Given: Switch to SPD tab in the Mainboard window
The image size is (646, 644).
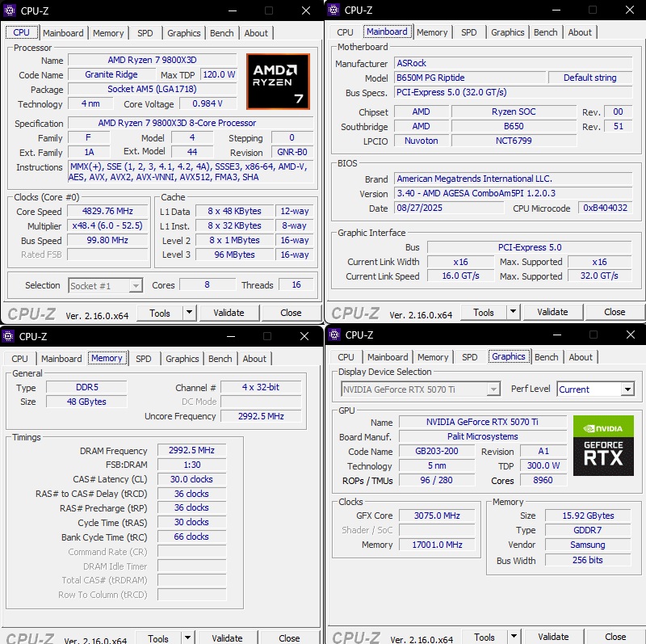Looking at the screenshot, I should [469, 32].
